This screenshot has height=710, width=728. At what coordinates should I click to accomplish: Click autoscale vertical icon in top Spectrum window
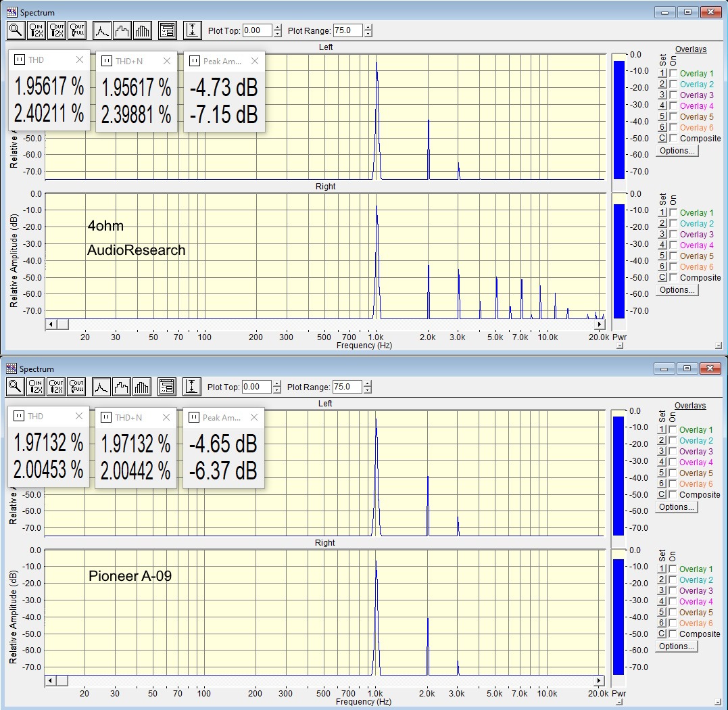click(x=192, y=30)
